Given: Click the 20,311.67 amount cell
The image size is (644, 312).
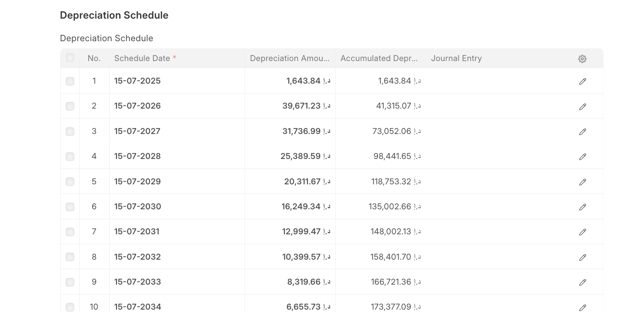Looking at the screenshot, I should (x=290, y=181).
